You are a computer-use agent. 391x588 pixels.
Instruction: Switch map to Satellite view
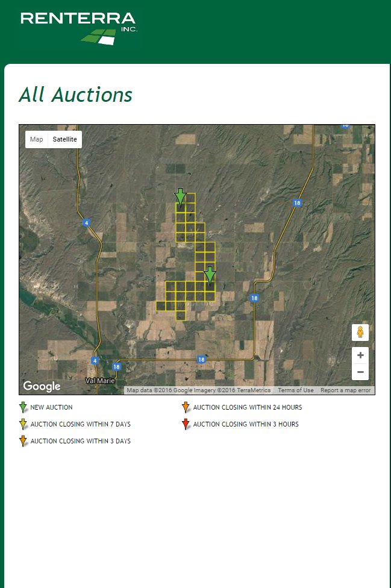[64, 139]
